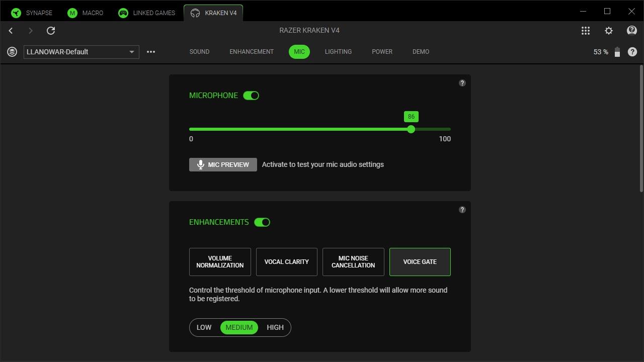Viewport: 644px width, 362px height.
Task: Open the Synapse top tab
Action: click(32, 13)
